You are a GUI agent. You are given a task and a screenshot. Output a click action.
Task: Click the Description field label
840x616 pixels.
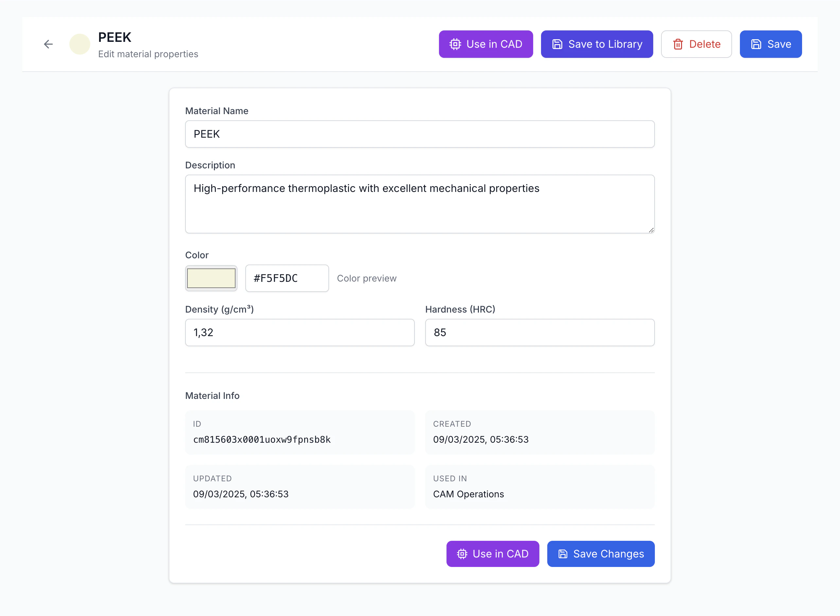click(210, 165)
